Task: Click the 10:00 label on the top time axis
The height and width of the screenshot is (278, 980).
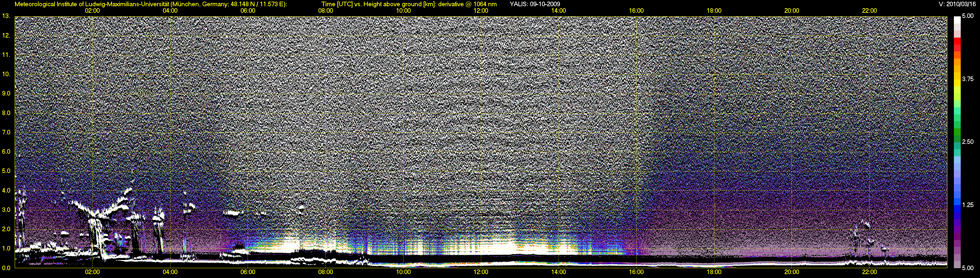Action: [403, 11]
